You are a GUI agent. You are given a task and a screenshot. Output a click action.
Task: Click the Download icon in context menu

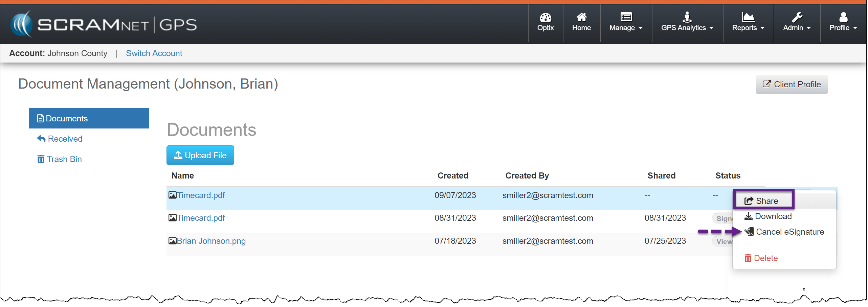point(748,216)
